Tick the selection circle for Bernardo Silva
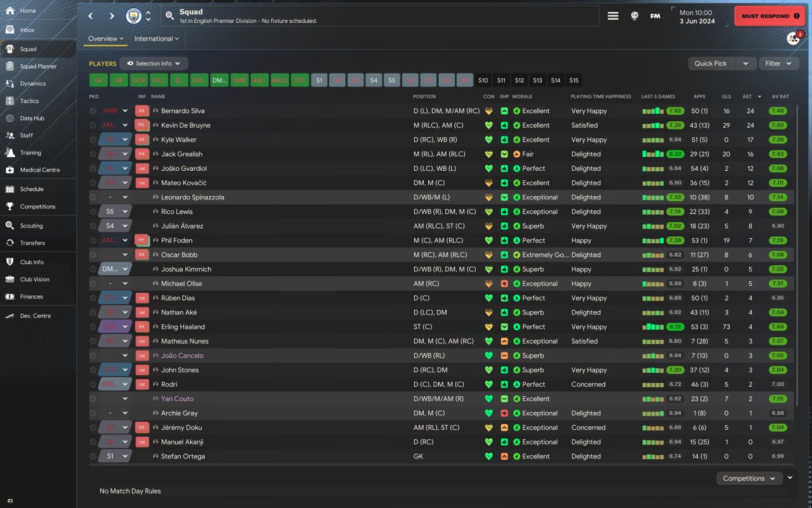This screenshot has height=508, width=812. point(93,110)
